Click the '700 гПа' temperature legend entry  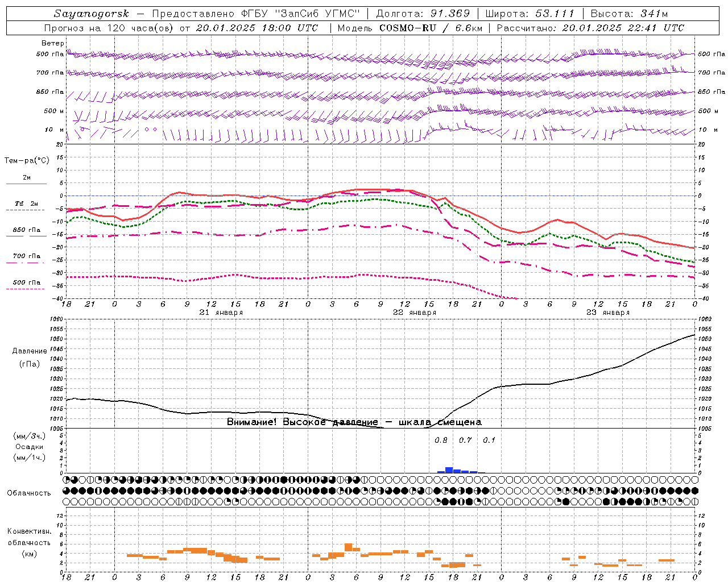[x=27, y=256]
